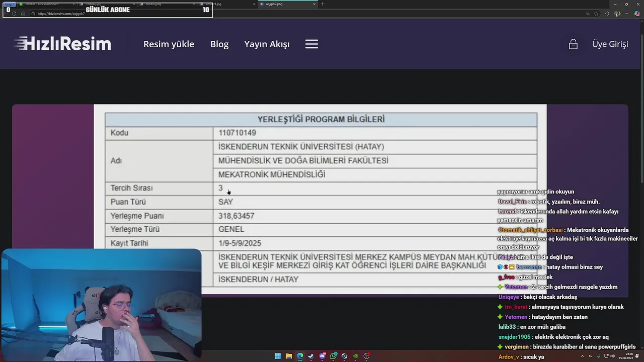The width and height of the screenshot is (644, 362).
Task: Open Yayın Akışı in the header
Action: tap(267, 44)
